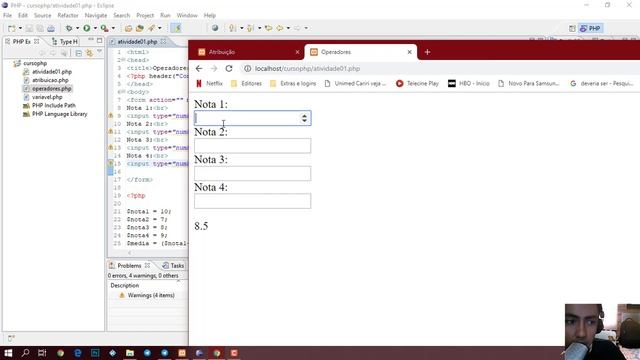Switch to the Problems tab
Viewport: 640px width, 360px height.
[129, 266]
